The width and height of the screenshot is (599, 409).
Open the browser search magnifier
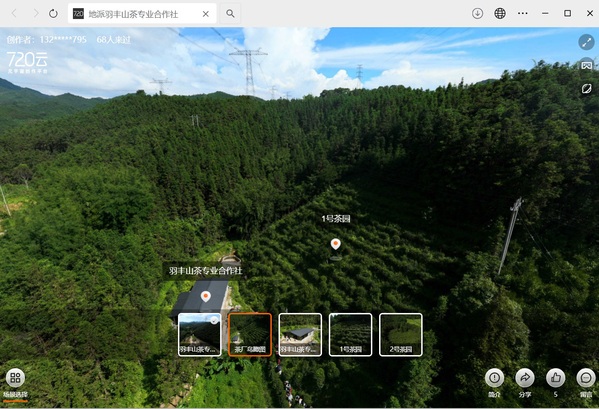click(x=230, y=14)
